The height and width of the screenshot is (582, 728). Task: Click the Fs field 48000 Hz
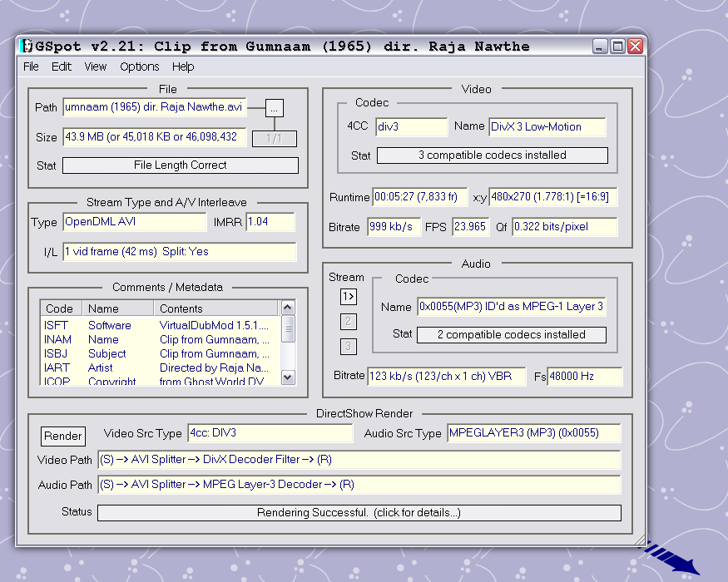click(x=585, y=376)
